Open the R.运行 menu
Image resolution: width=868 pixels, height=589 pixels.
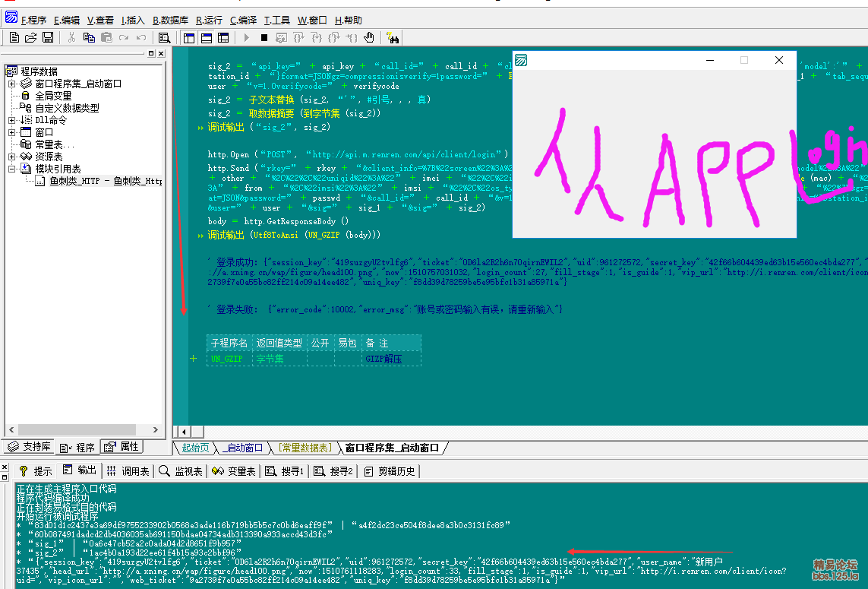[x=209, y=21]
